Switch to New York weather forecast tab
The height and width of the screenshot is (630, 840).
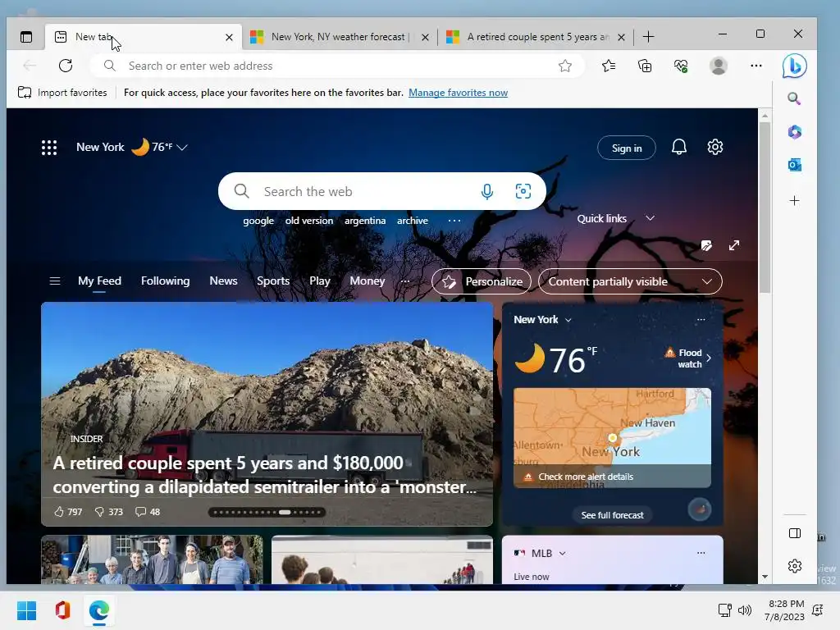coord(340,37)
